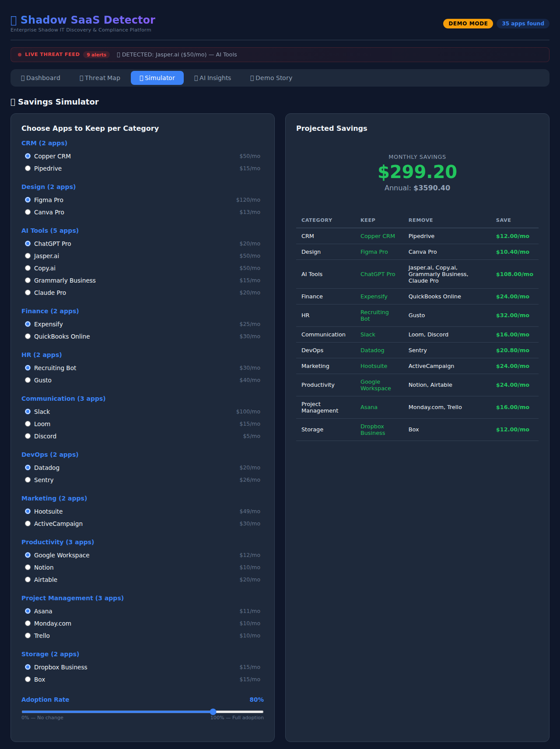Choose Notion in Productivity

28,567
